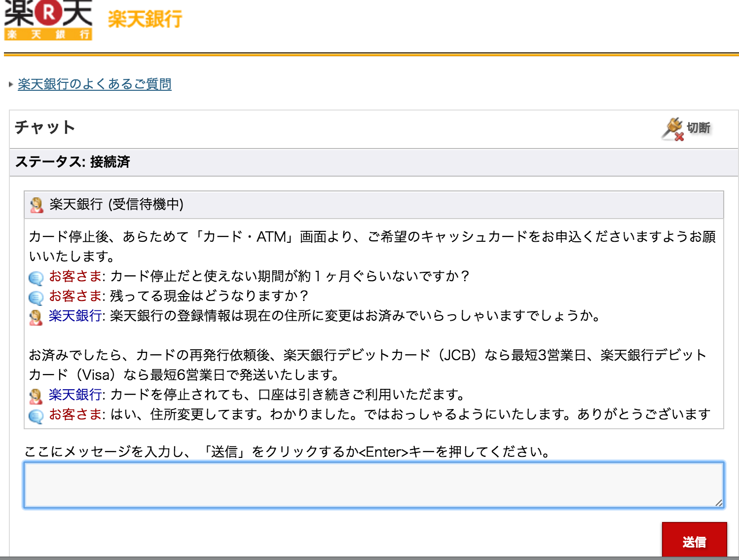Click the チャット panel header bar
This screenshot has width=739, height=560.
pyautogui.click(x=345, y=127)
